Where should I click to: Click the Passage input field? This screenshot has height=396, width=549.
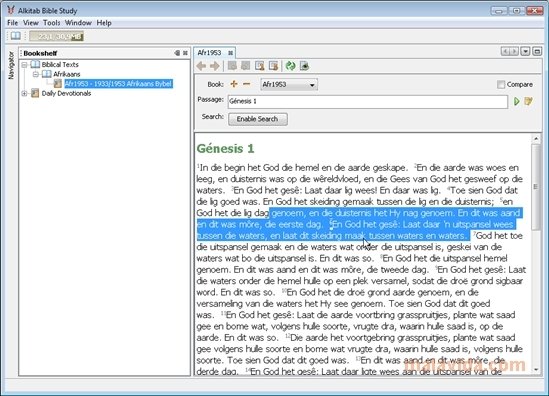[x=368, y=102]
